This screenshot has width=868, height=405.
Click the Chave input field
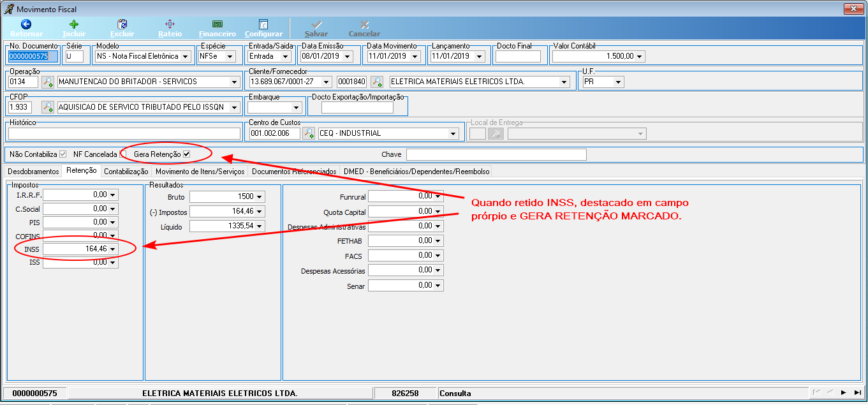[x=496, y=154]
